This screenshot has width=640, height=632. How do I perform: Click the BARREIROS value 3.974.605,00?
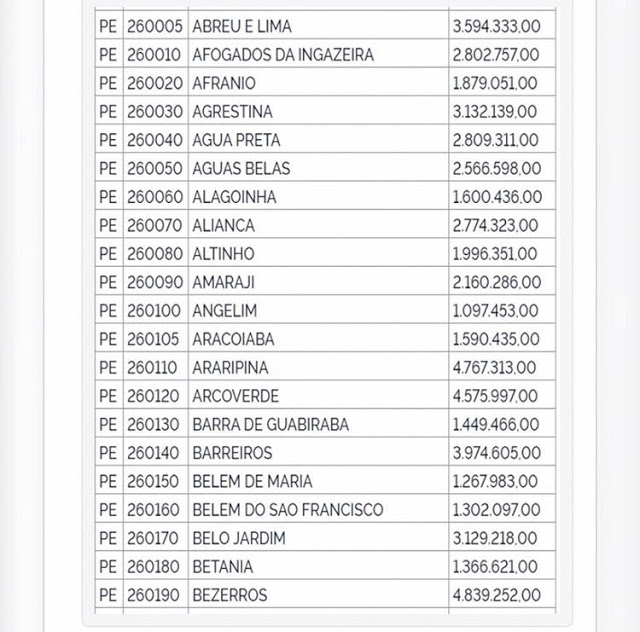pyautogui.click(x=495, y=453)
